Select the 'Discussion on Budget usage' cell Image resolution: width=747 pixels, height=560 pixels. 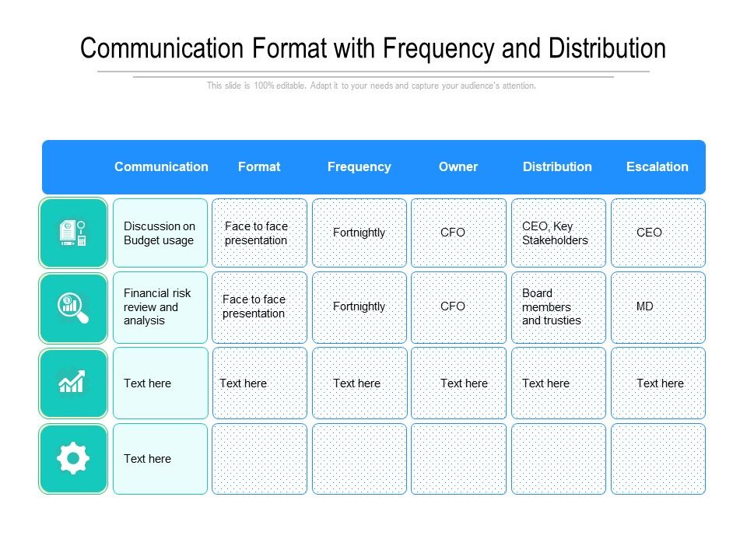(160, 233)
